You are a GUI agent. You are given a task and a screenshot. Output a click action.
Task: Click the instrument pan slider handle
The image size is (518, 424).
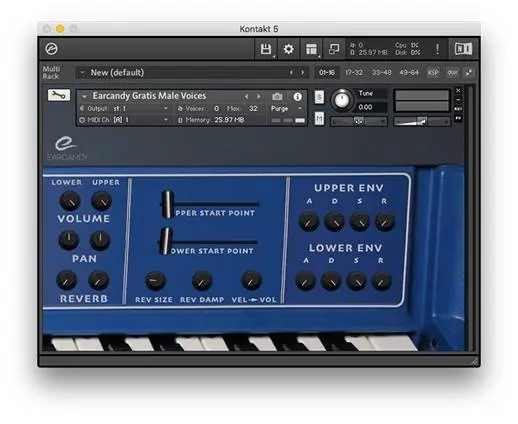pos(359,121)
